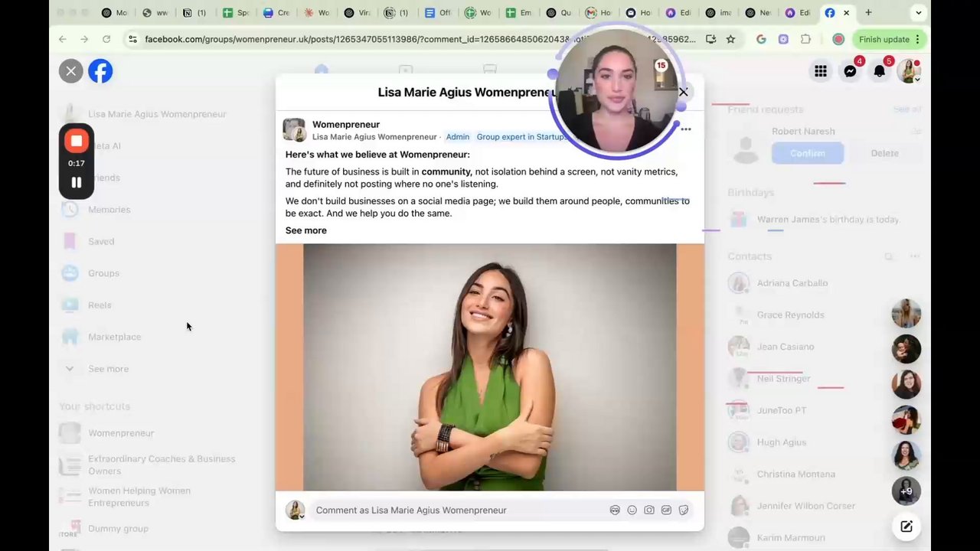Compose a new message with pencil icon
Image resolution: width=980 pixels, height=551 pixels.
[x=906, y=527]
